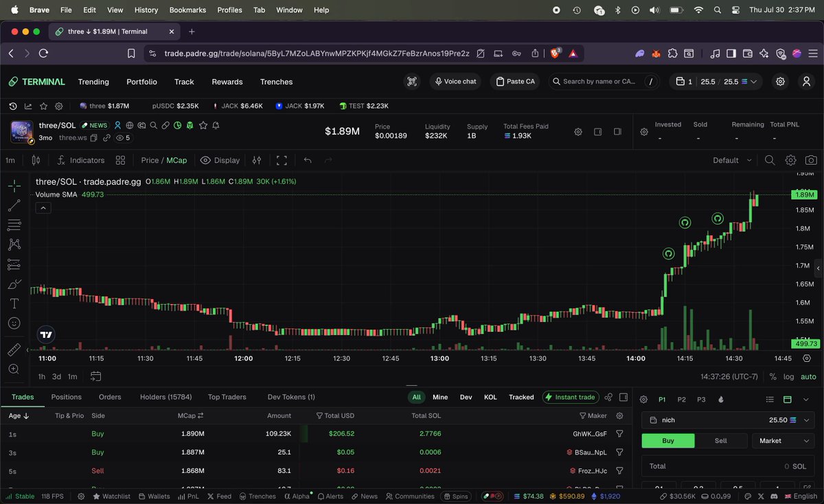
Task: Copy the three.ws contract address
Action: coord(95,137)
